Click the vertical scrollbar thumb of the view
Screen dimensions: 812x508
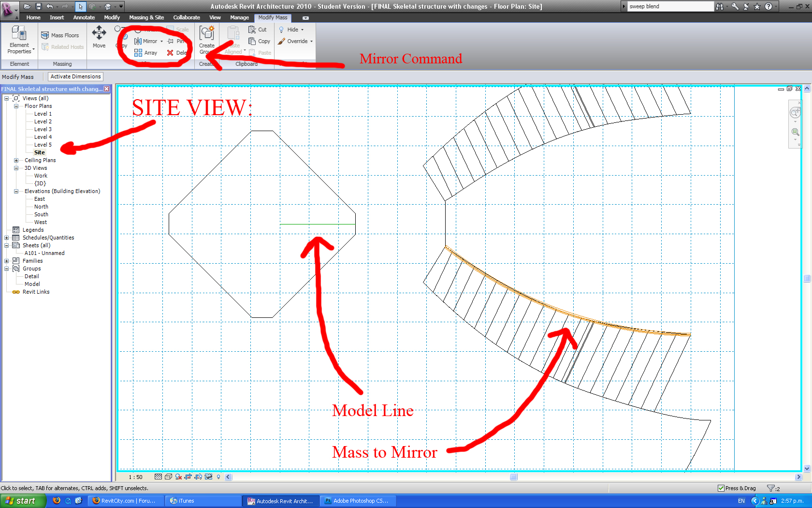(807, 278)
